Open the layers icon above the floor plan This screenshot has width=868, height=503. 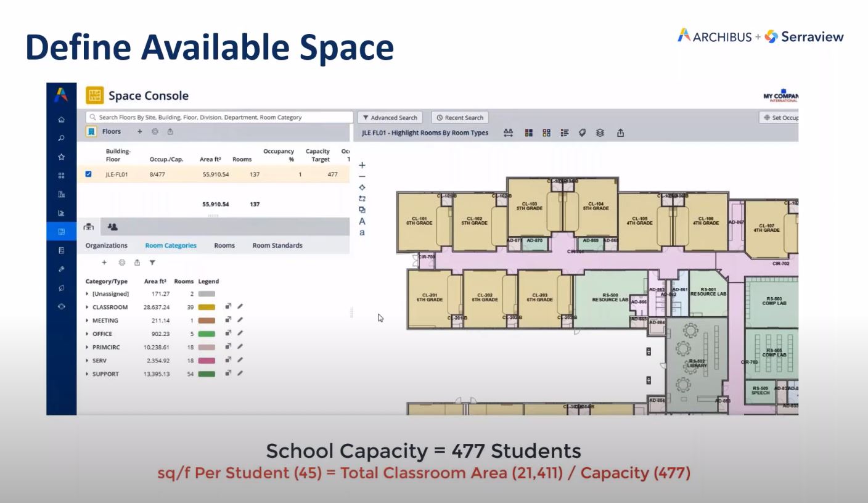(x=599, y=133)
